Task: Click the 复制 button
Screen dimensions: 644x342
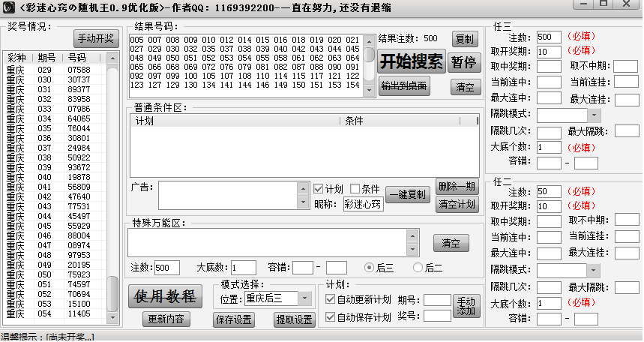Action: pos(466,39)
